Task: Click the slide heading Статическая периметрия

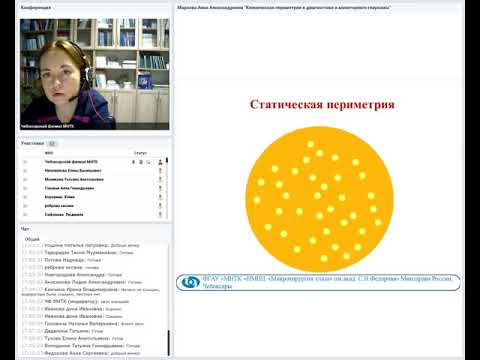Action: pyautogui.click(x=322, y=104)
